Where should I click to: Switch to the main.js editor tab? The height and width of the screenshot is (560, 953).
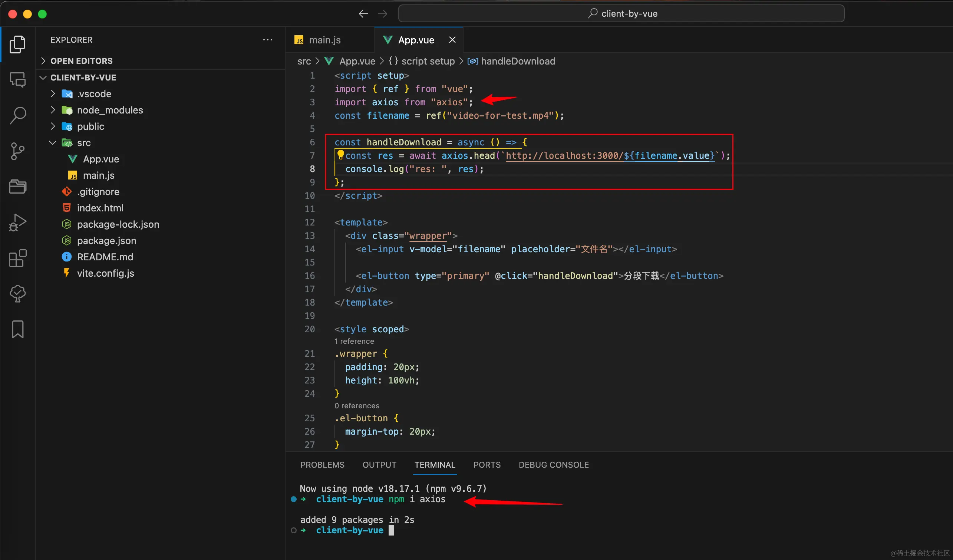point(330,40)
